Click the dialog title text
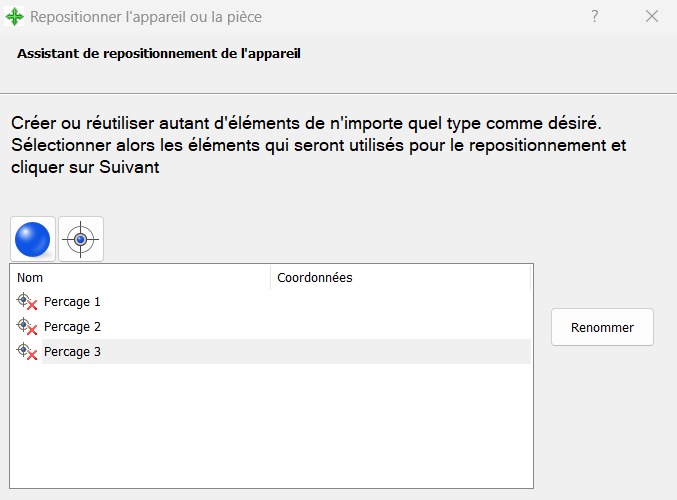The width and height of the screenshot is (677, 500). (146, 17)
